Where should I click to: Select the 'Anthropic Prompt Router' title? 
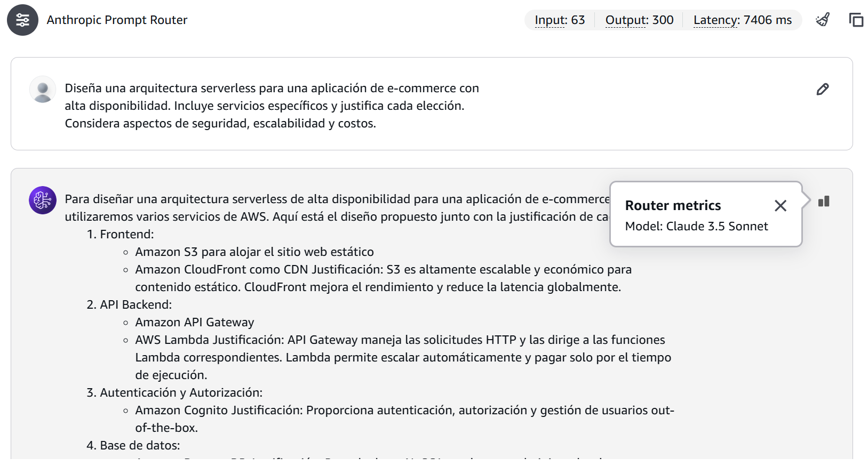click(117, 20)
